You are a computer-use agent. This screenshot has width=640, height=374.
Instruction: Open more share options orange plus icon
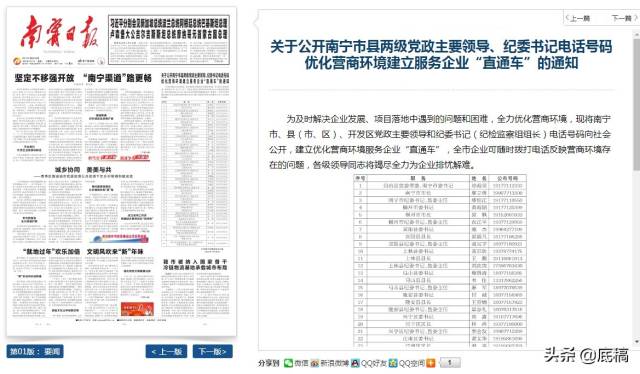point(431,363)
